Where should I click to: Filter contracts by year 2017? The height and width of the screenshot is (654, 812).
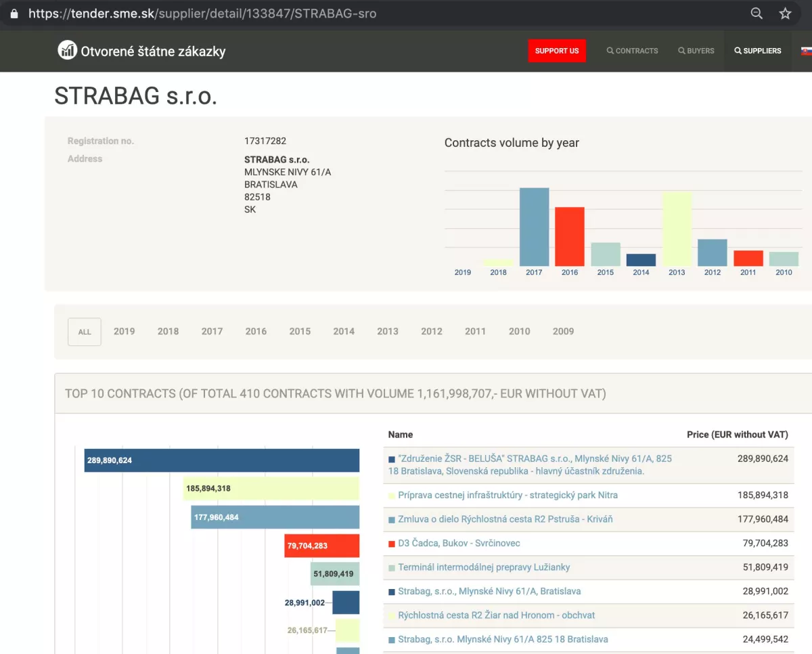(x=212, y=331)
